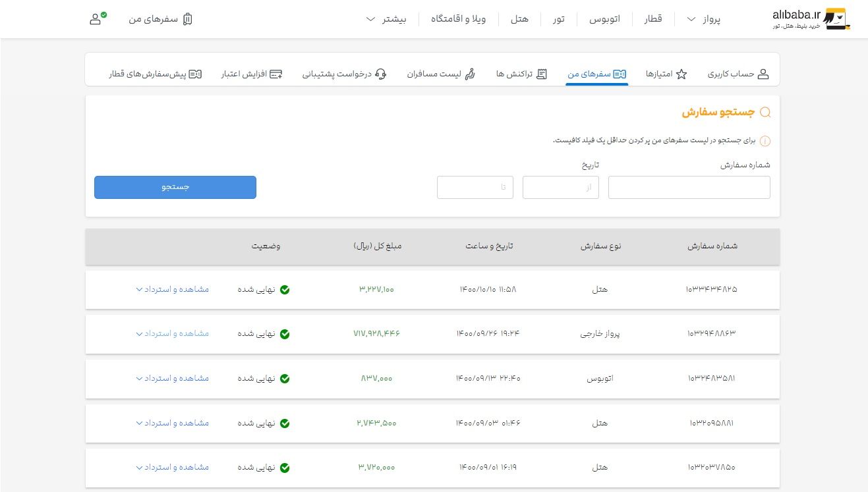Click amount 3,227,100

pos(377,289)
